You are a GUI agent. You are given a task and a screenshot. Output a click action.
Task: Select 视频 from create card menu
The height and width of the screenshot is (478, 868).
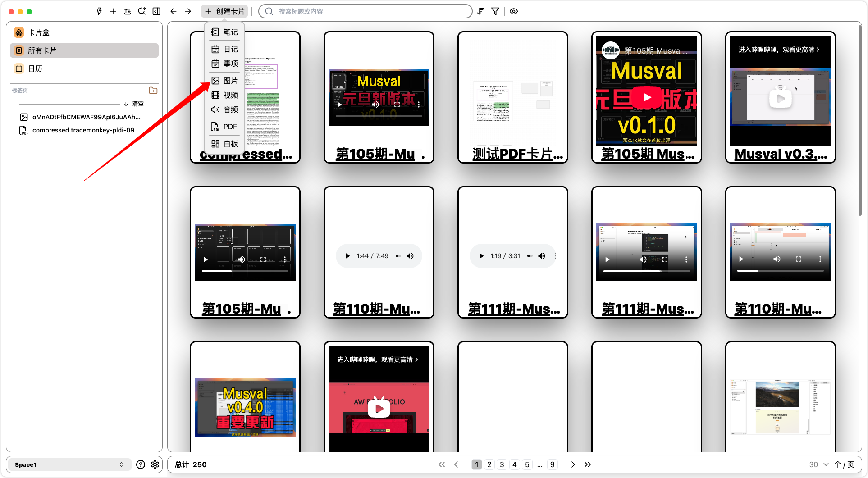click(224, 95)
